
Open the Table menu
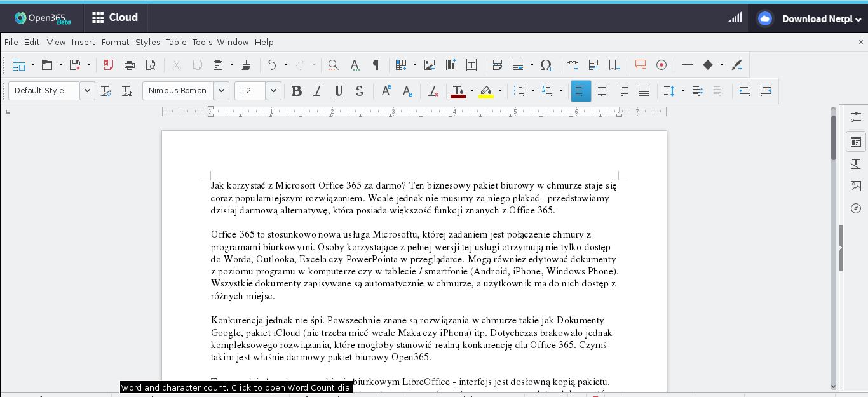[x=176, y=42]
